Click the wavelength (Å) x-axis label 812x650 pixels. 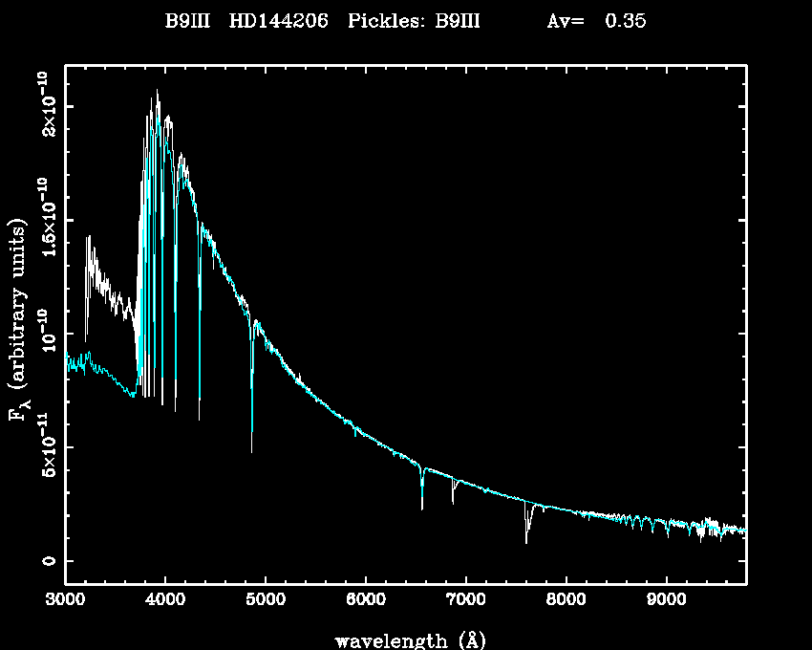tap(403, 639)
